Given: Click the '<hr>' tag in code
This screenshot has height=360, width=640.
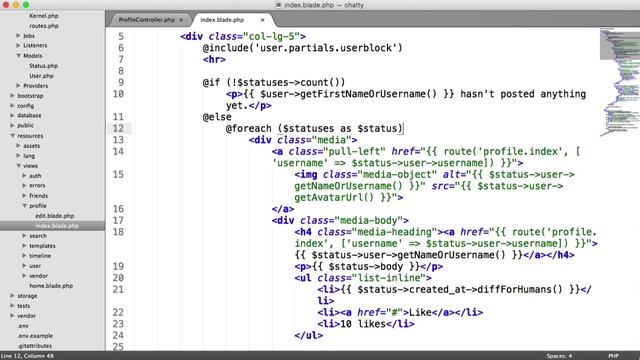Looking at the screenshot, I should point(214,60).
